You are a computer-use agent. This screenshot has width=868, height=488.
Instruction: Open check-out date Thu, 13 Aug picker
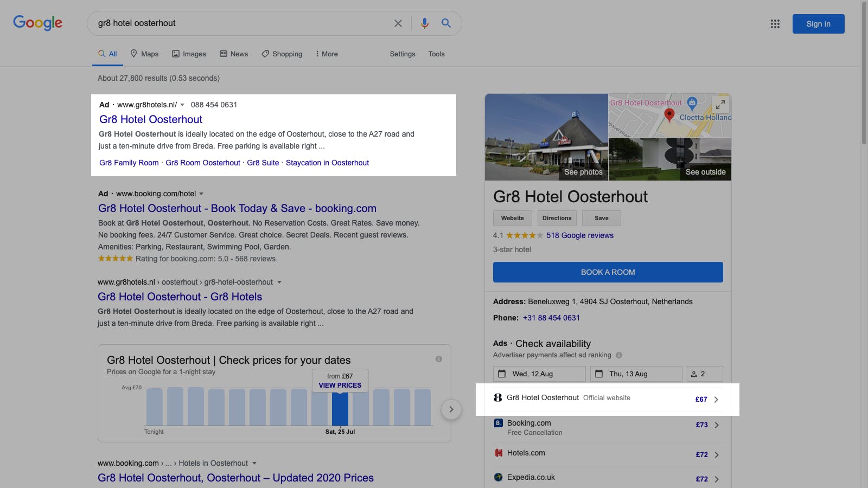point(636,374)
